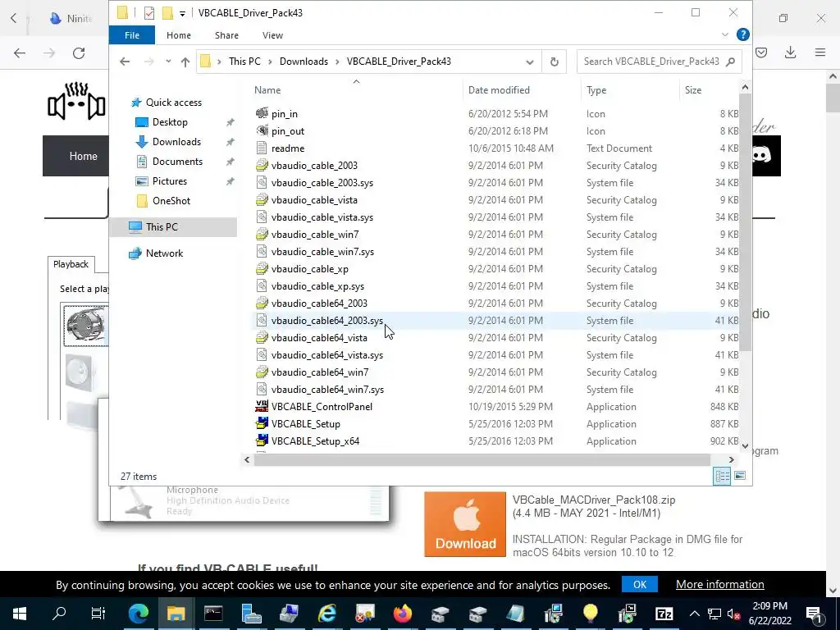Screen dimensions: 840x630
Task: Click Home on website navigation bar
Action: click(x=83, y=156)
